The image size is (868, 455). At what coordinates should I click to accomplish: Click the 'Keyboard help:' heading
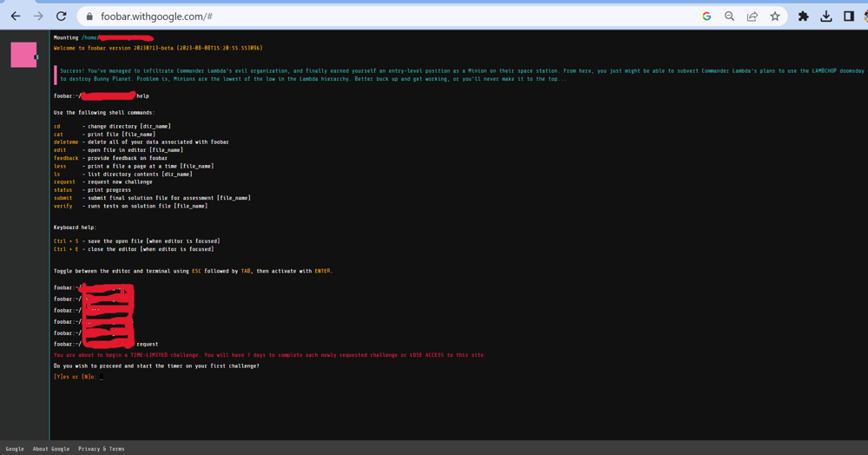[76, 227]
